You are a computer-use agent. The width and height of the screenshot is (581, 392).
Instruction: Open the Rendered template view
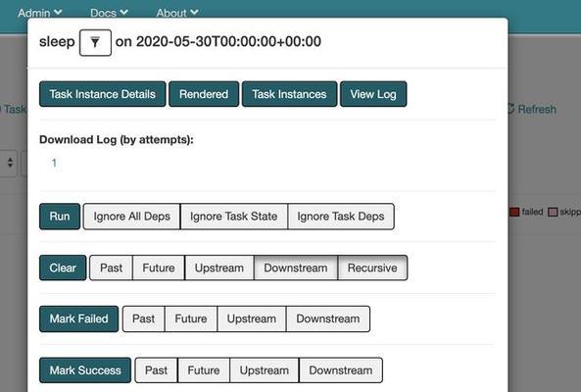pos(204,94)
